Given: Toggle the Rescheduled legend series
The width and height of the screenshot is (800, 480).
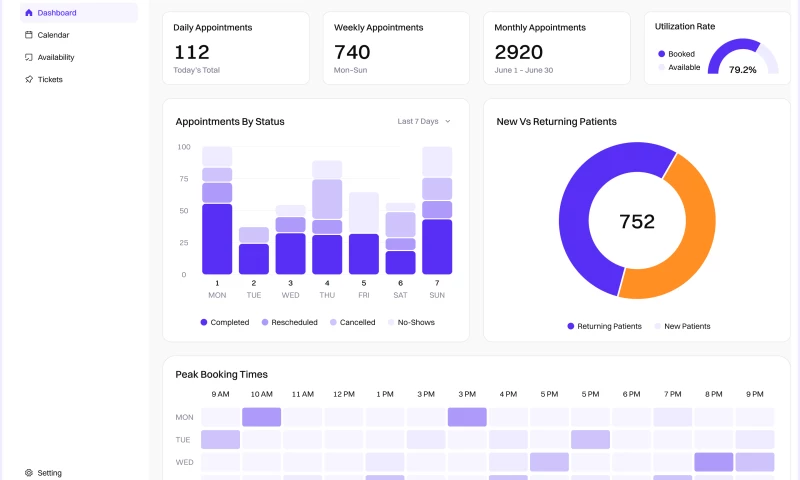Looking at the screenshot, I should click(290, 322).
